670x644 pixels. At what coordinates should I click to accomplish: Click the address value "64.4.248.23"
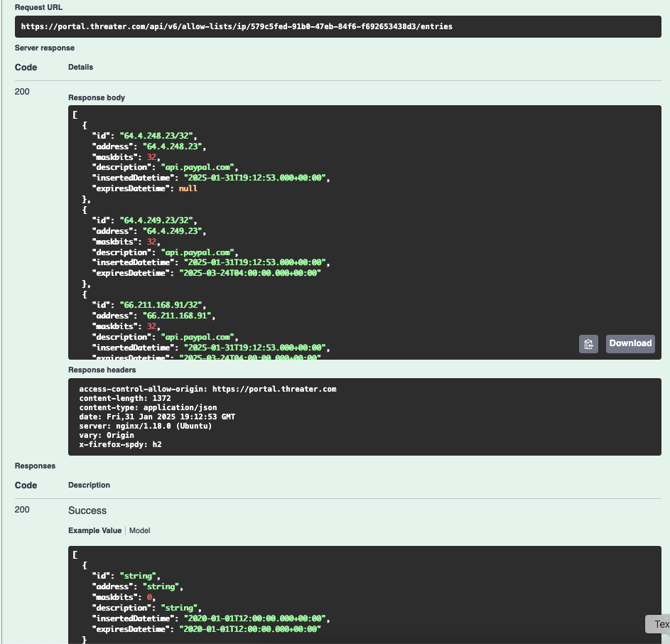tap(172, 146)
